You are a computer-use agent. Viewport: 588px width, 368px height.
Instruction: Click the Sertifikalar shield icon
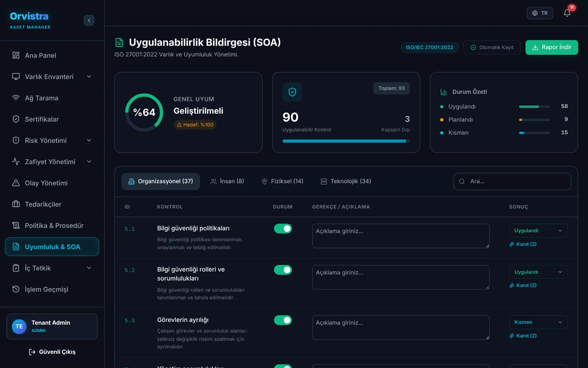tap(16, 119)
